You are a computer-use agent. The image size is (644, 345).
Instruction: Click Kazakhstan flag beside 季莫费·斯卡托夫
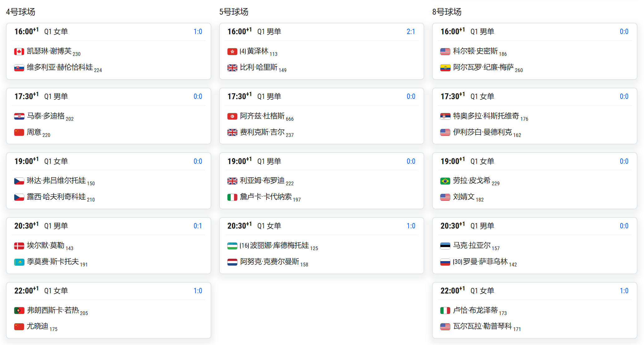(19, 262)
